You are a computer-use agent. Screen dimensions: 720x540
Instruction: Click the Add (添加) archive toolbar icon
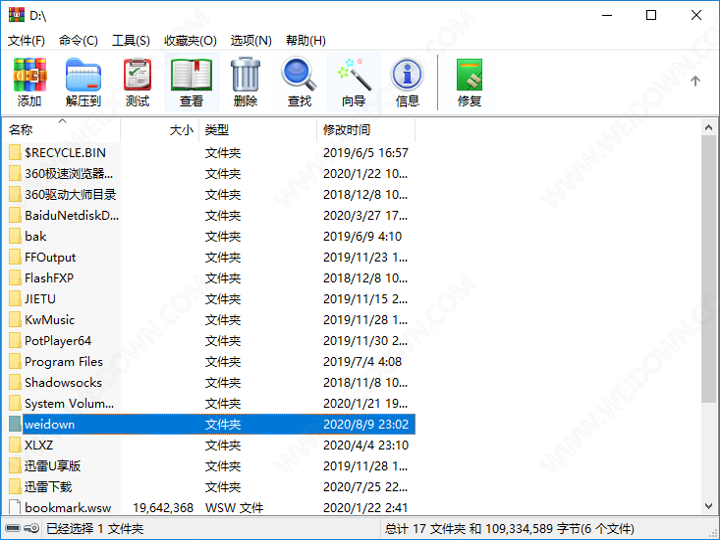click(30, 75)
